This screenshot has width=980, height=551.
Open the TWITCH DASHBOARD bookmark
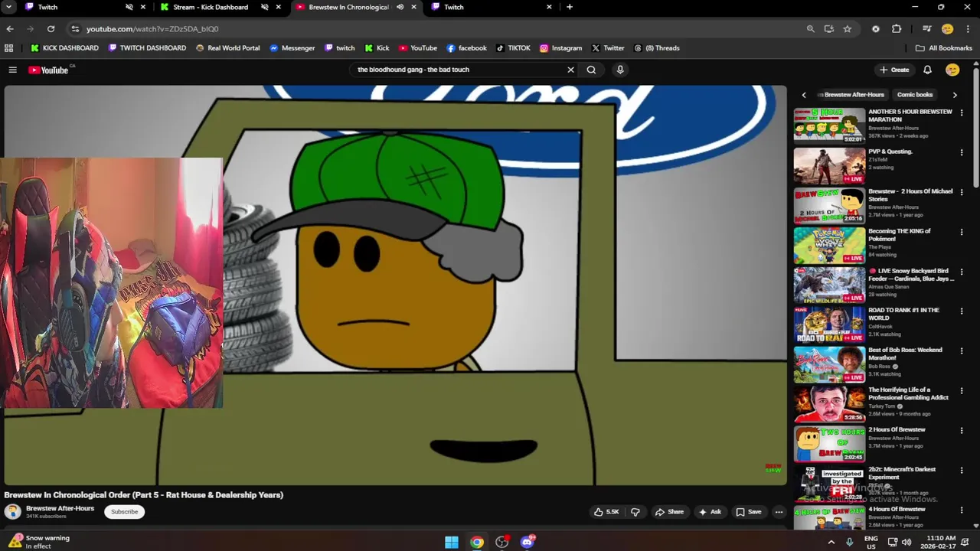pyautogui.click(x=147, y=47)
